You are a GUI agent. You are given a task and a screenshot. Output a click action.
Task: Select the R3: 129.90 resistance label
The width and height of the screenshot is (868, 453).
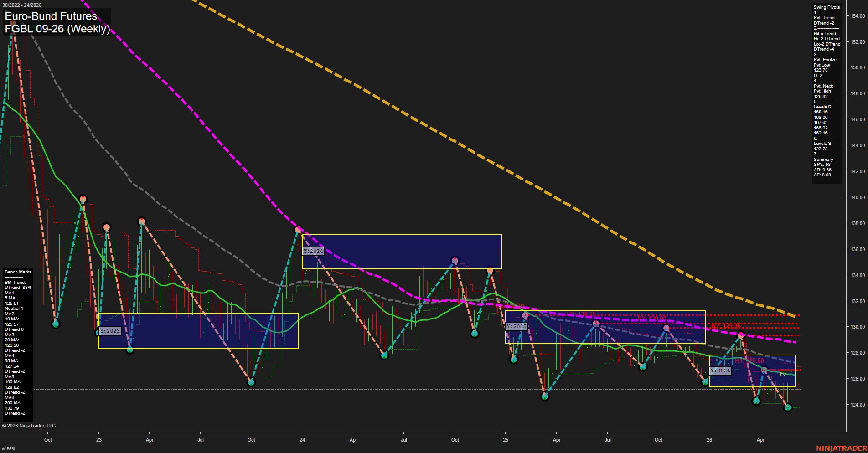[652, 318]
